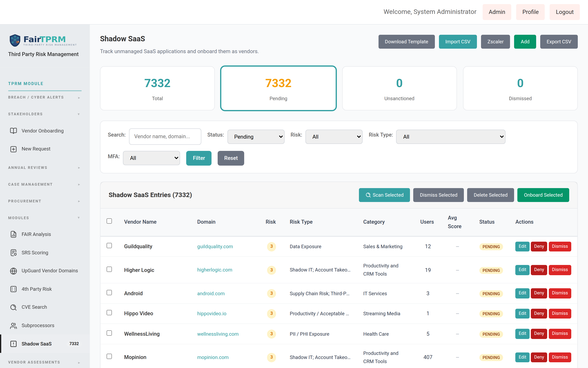Click the Zscaler button
588x368 pixels.
tap(495, 42)
